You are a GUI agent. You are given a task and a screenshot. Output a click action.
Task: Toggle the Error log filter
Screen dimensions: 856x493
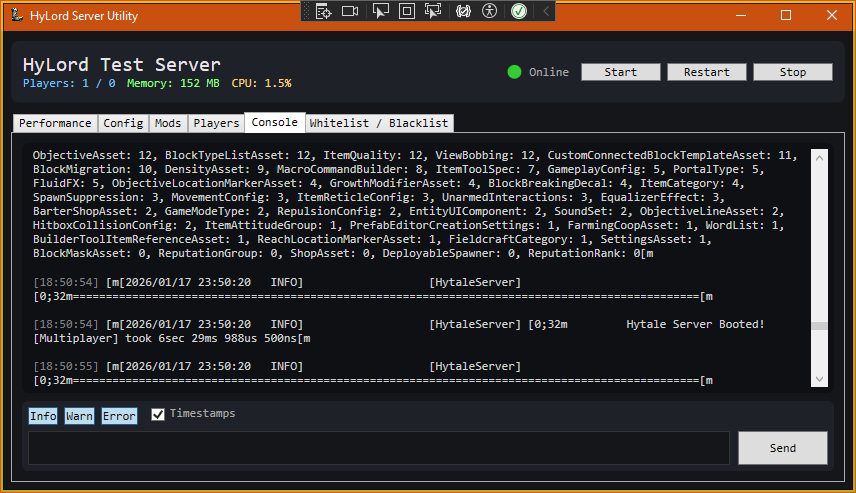point(119,416)
